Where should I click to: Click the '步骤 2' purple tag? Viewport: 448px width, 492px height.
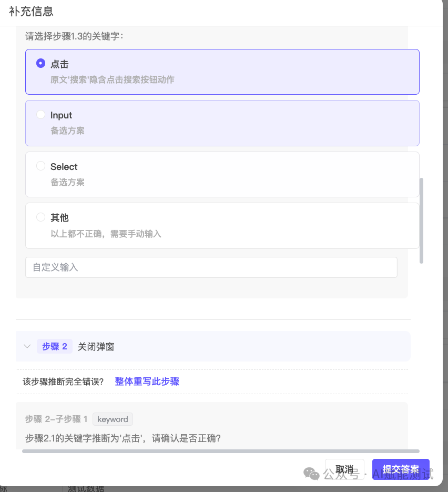[55, 346]
